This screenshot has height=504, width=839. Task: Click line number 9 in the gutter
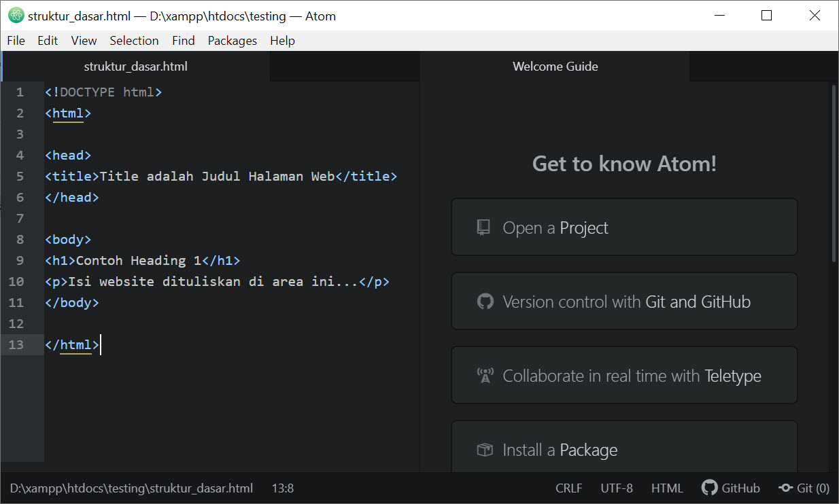(x=20, y=260)
